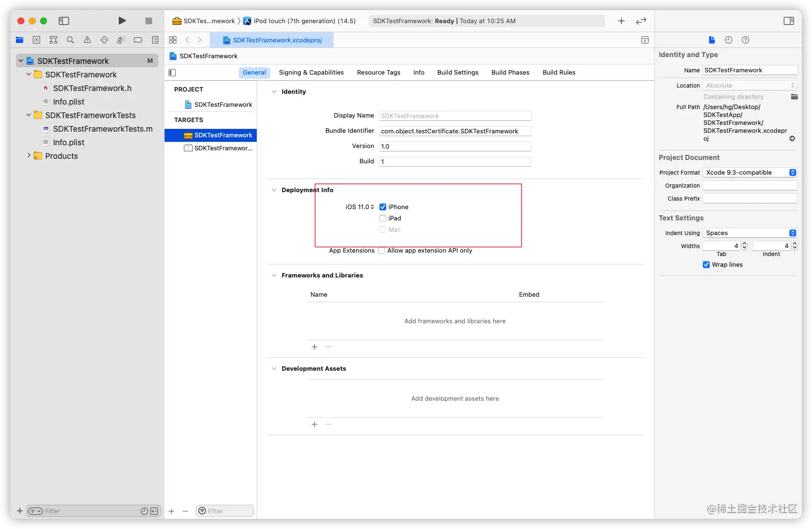
Task: Show the Quick Help inspector
Action: point(745,40)
